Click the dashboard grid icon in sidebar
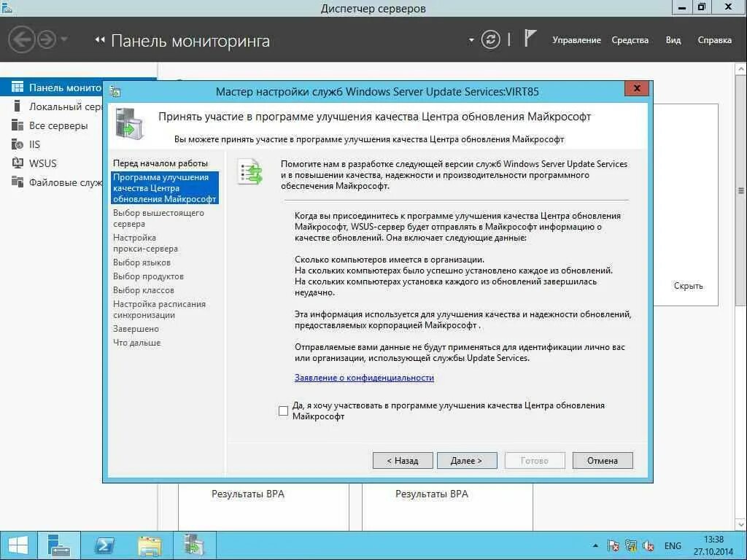The width and height of the screenshot is (747, 560). (18, 87)
